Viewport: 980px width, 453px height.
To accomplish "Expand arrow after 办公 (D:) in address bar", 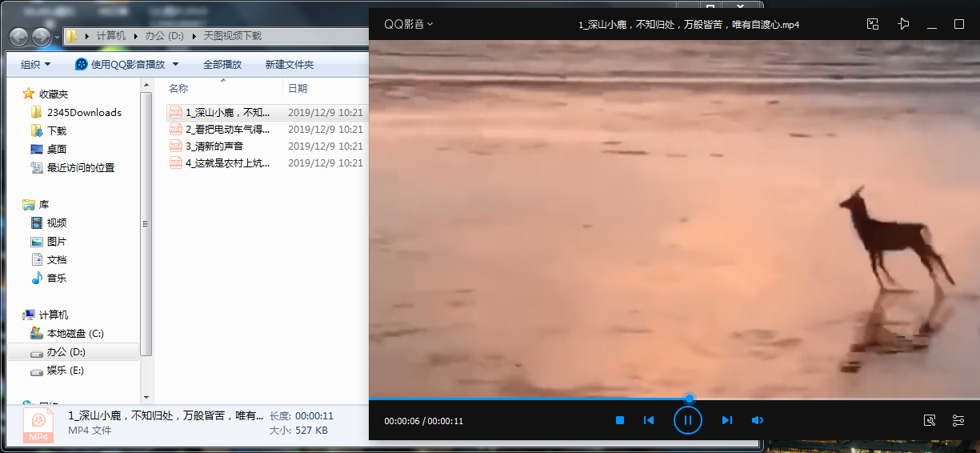I will pos(194,36).
